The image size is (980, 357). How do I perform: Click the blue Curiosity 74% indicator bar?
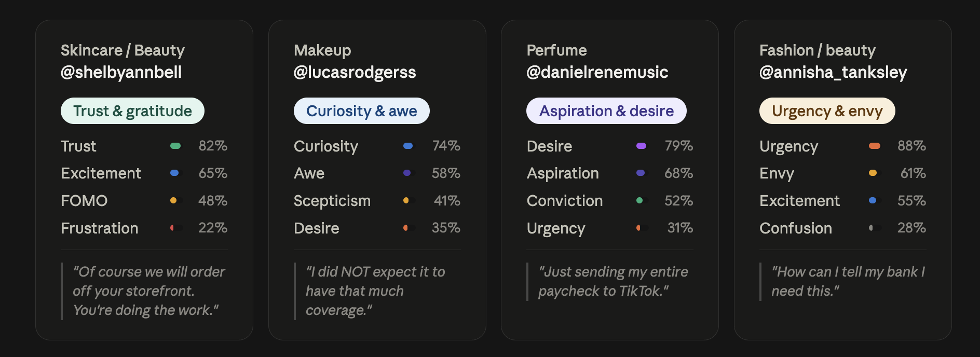click(x=408, y=146)
